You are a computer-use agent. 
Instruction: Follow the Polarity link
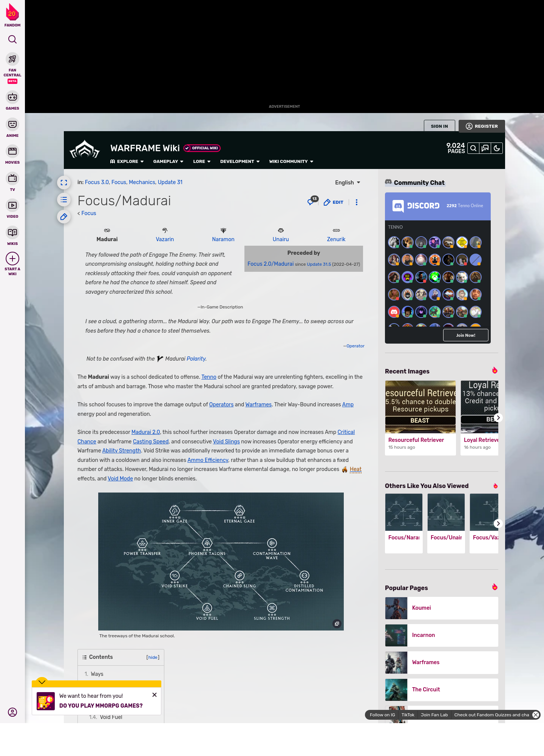click(196, 359)
